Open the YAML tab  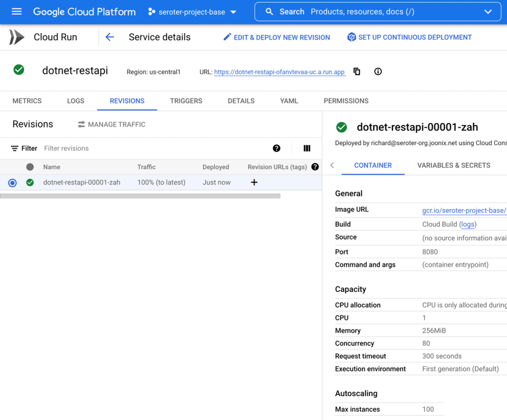(x=289, y=101)
